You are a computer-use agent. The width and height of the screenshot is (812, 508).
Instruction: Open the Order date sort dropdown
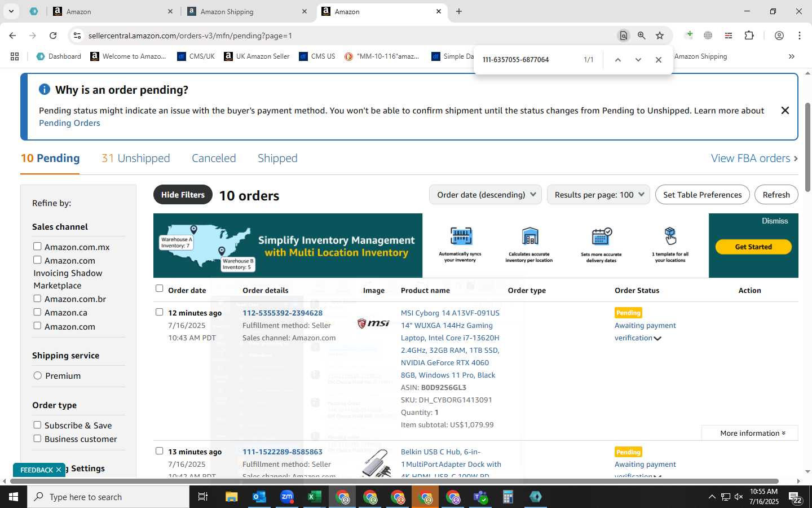[x=486, y=195]
